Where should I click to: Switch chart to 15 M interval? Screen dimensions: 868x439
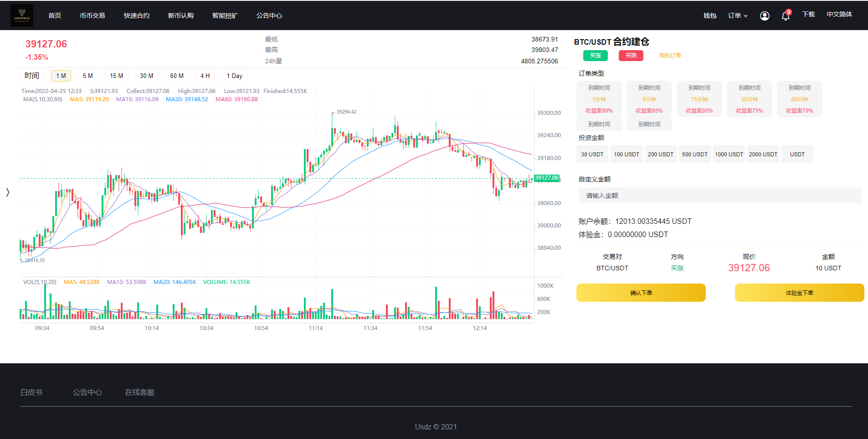116,76
